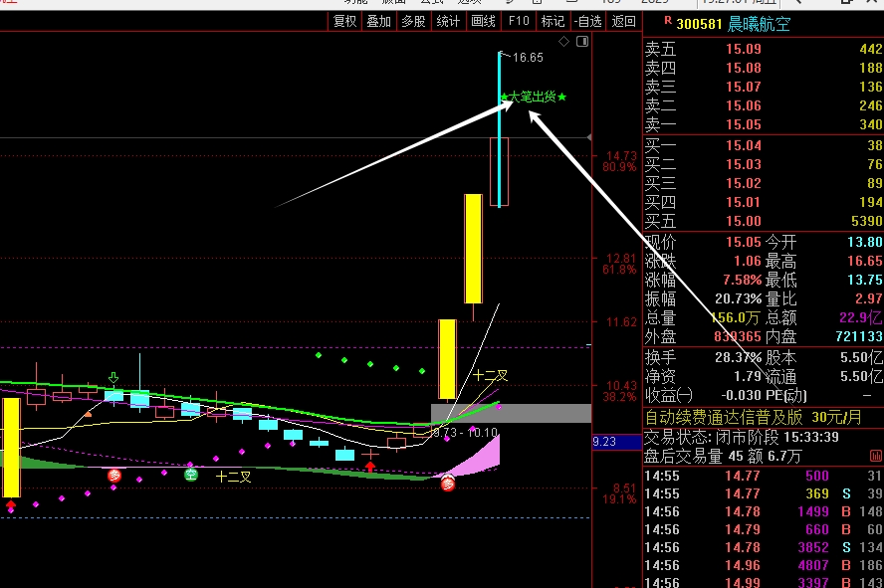
Task: Open the 叠加 overlay option
Action: (x=379, y=22)
